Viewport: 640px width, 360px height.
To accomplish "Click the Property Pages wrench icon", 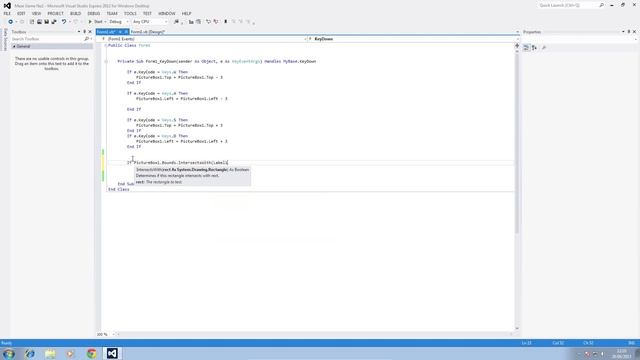I will pos(544,48).
